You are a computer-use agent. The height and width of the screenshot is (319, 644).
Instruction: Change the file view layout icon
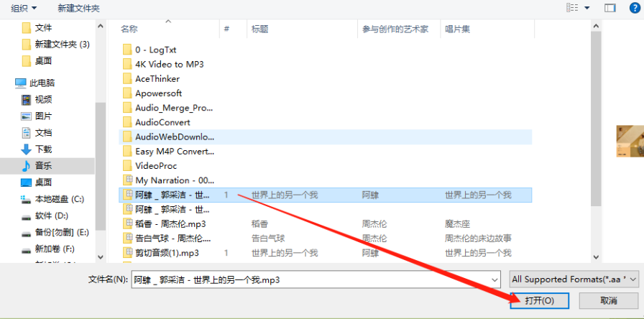pyautogui.click(x=571, y=8)
